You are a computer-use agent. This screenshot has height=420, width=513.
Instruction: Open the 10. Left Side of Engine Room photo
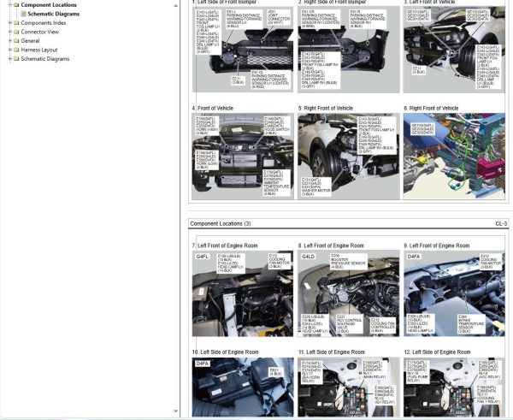(243, 387)
